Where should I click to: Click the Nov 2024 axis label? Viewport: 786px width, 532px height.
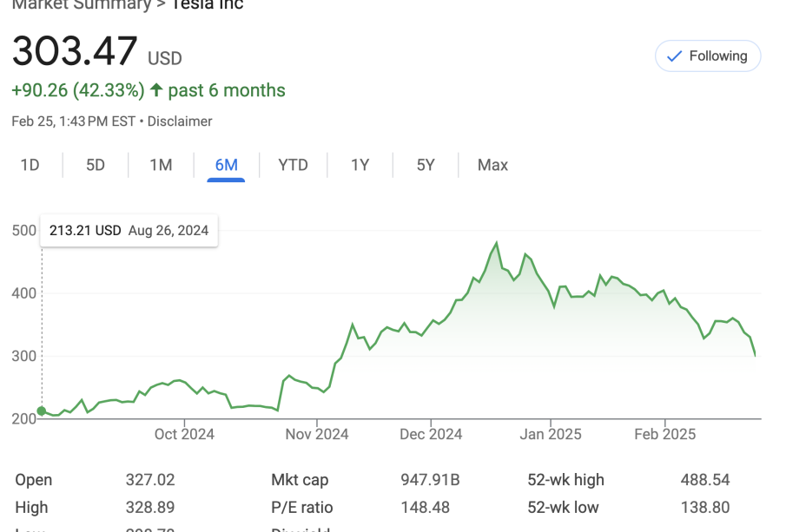(x=317, y=434)
